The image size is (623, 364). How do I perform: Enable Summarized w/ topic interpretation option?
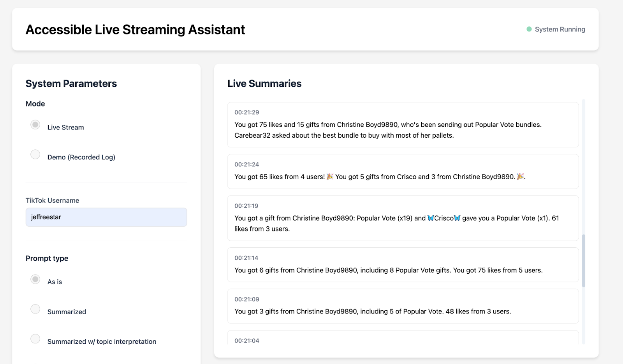tap(35, 339)
